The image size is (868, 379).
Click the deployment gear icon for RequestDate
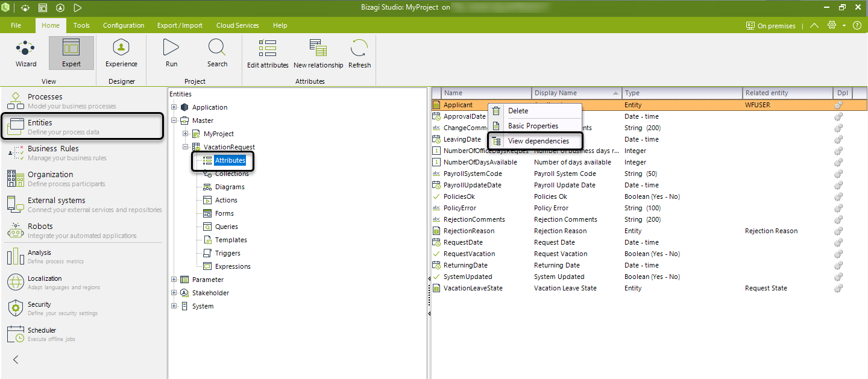coord(838,242)
